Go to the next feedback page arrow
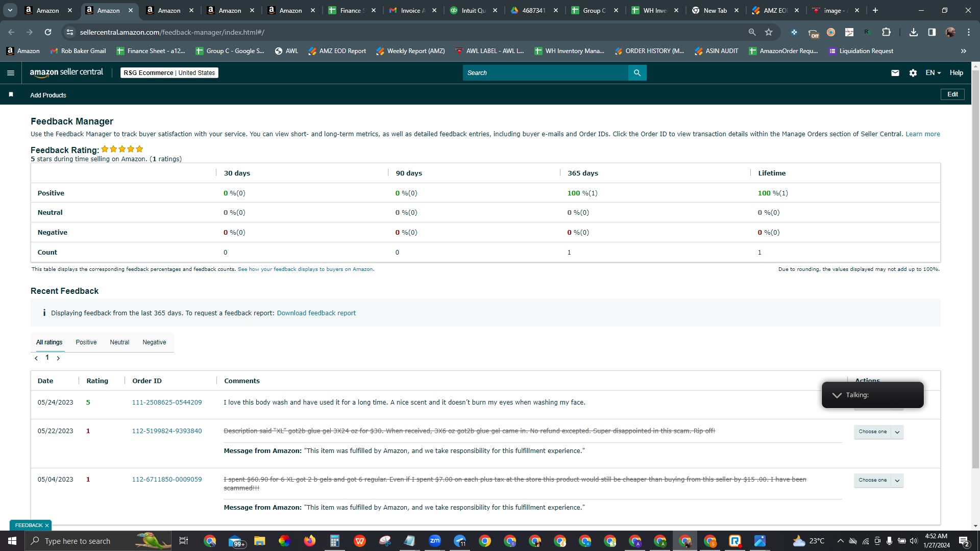 pyautogui.click(x=58, y=358)
